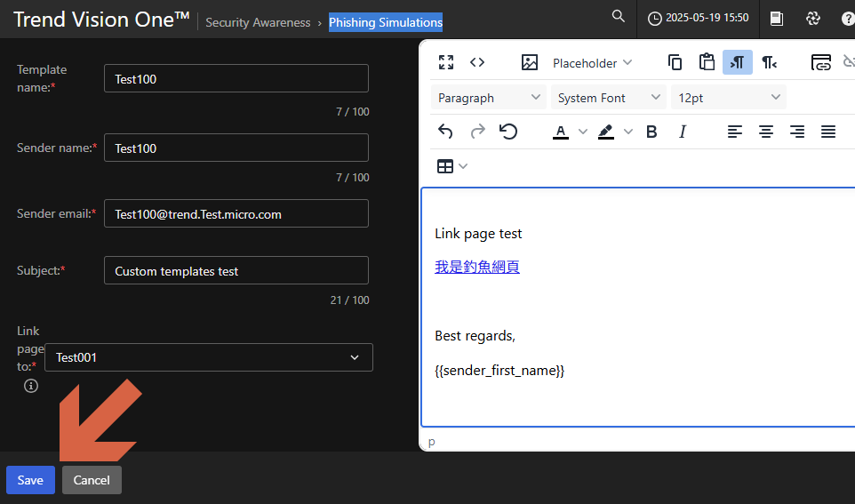The height and width of the screenshot is (504, 855).
Task: Toggle italic formatting
Action: 683,132
